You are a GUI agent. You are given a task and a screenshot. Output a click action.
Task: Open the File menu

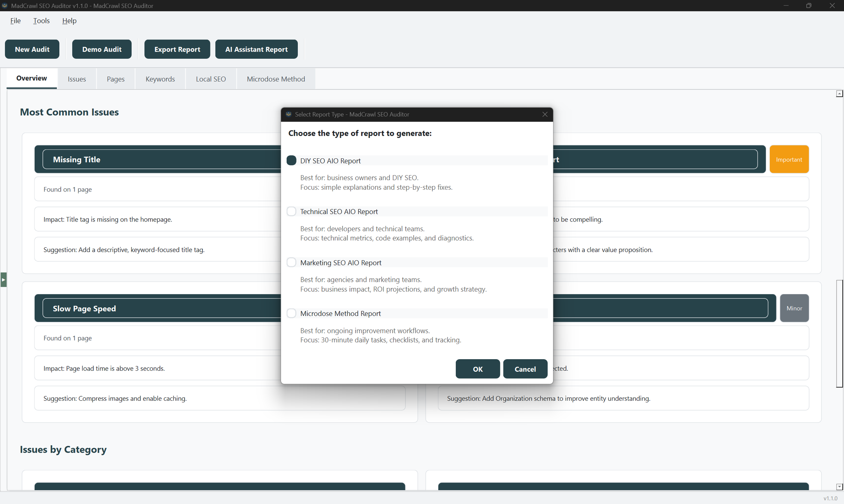[x=15, y=21]
